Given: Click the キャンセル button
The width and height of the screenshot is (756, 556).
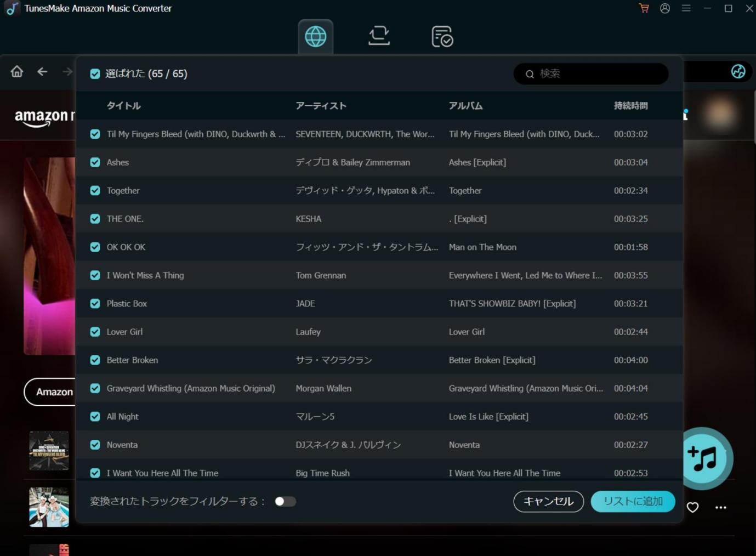Looking at the screenshot, I should 548,501.
